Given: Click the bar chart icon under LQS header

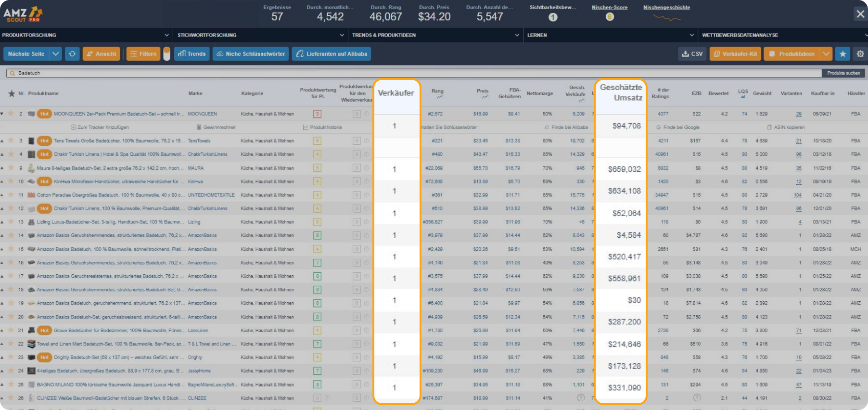Looking at the screenshot, I should [x=743, y=97].
